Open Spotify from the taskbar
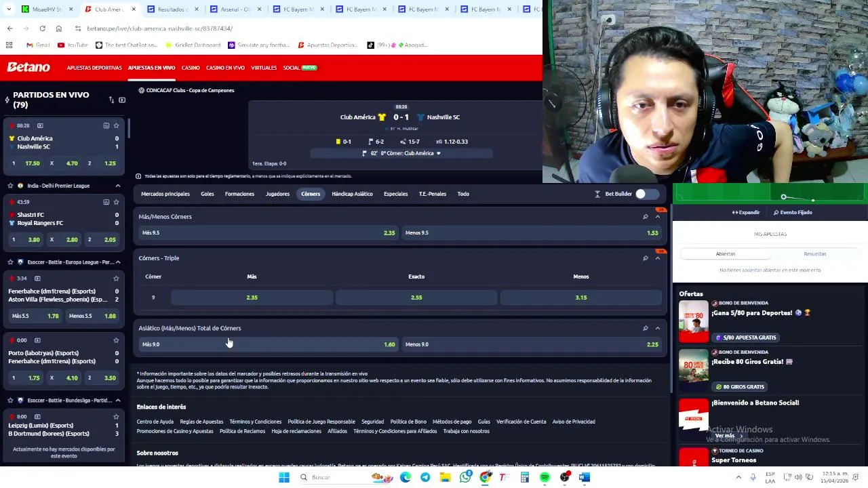The image size is (868, 488). pyautogui.click(x=545, y=477)
